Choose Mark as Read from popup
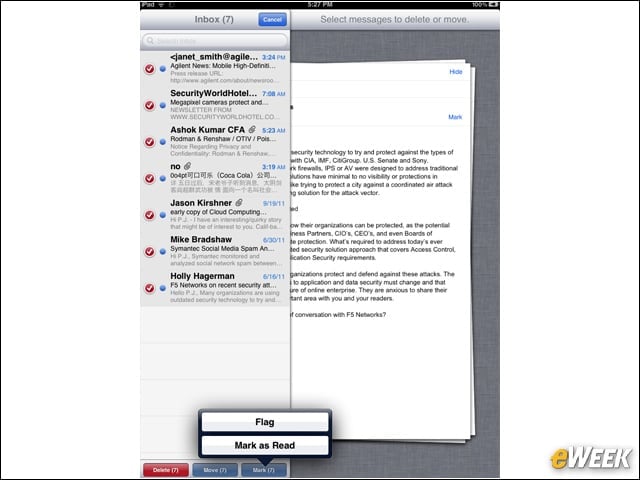 [265, 445]
